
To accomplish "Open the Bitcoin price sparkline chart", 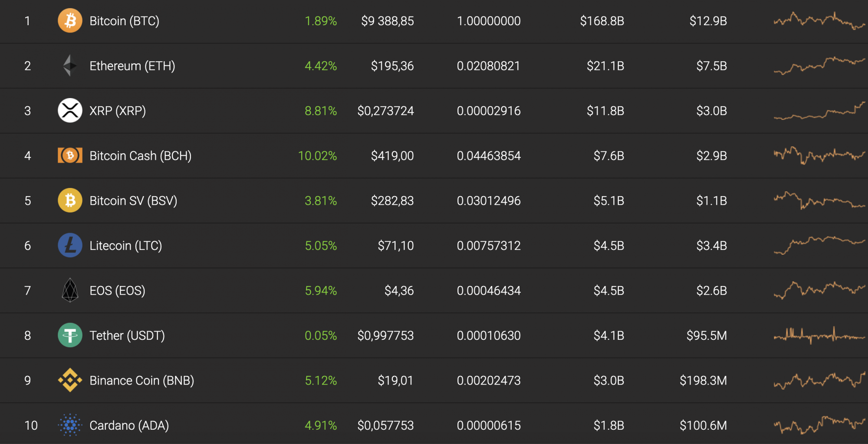I will click(x=819, y=20).
